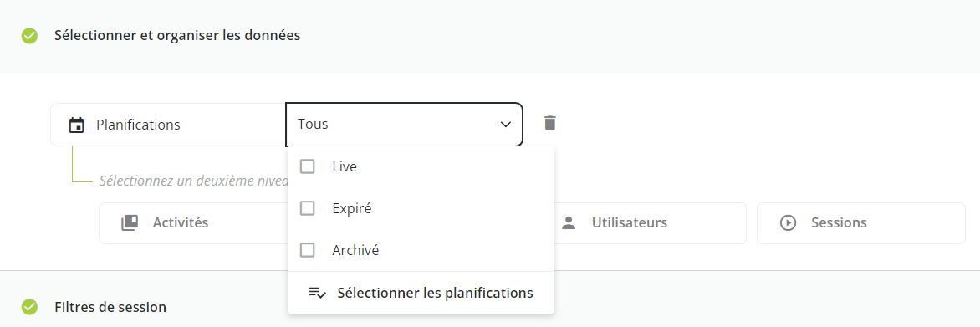Click the Sessions play circle icon

[788, 223]
